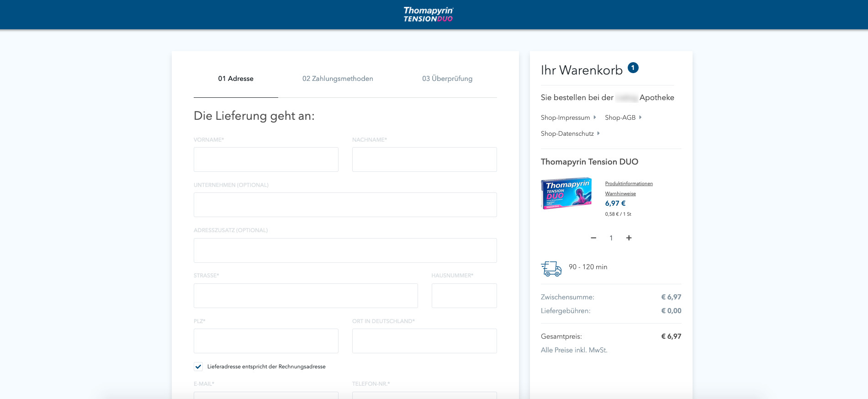The image size is (868, 399).
Task: Decrease product quantity with minus icon
Action: click(593, 238)
